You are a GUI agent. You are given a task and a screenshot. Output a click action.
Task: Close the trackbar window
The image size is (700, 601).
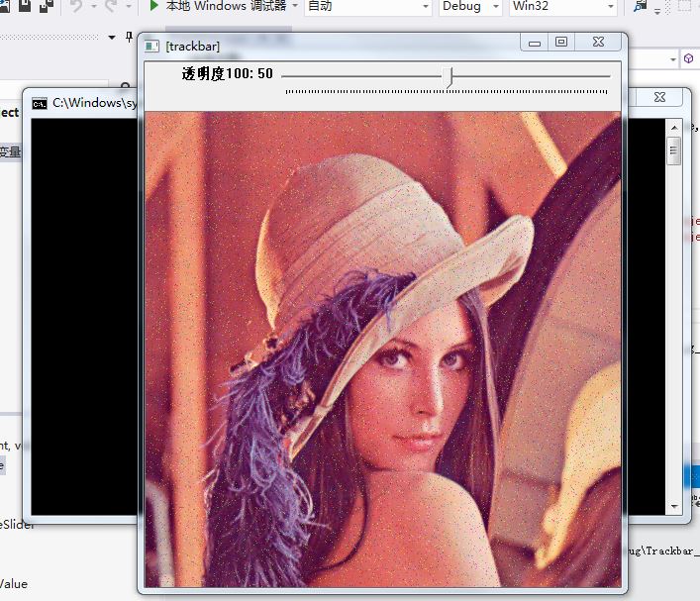tap(599, 43)
